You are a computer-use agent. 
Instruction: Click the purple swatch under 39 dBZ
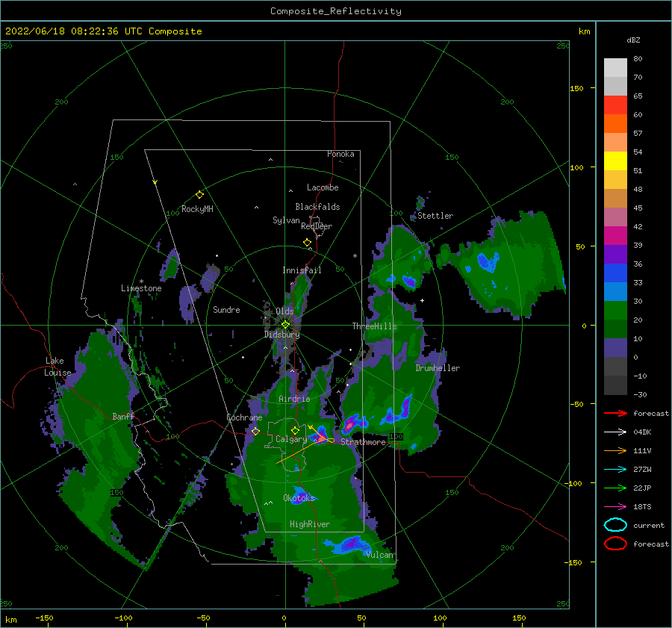pyautogui.click(x=615, y=254)
